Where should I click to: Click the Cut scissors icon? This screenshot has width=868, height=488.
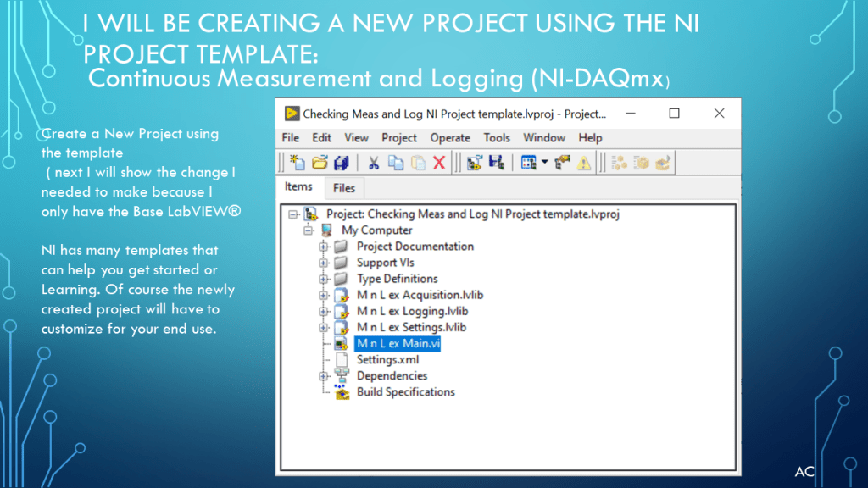click(x=373, y=163)
